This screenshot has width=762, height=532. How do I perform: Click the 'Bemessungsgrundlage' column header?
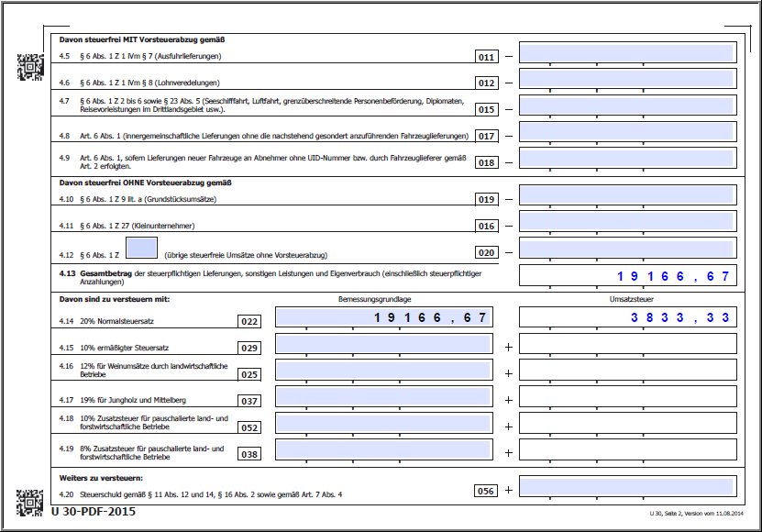tap(375, 299)
